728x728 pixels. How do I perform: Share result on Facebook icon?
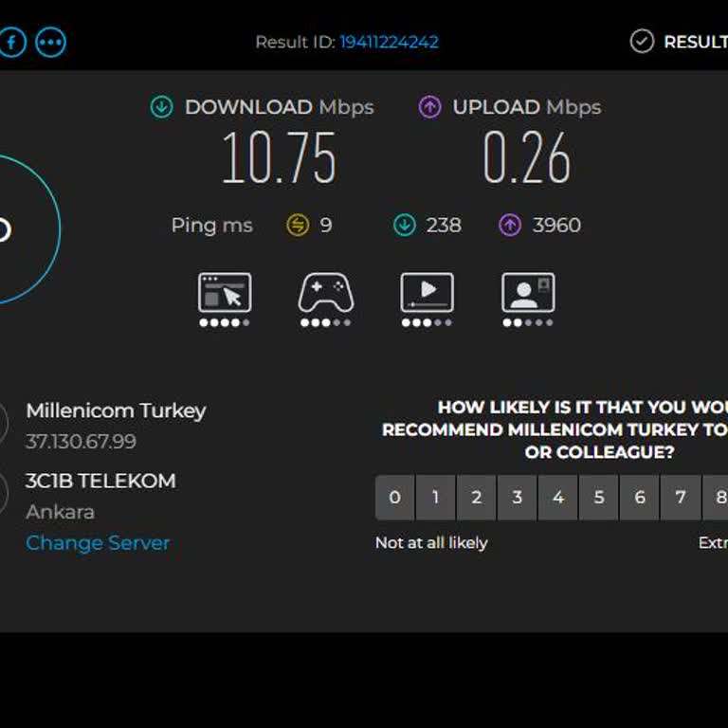pyautogui.click(x=11, y=43)
